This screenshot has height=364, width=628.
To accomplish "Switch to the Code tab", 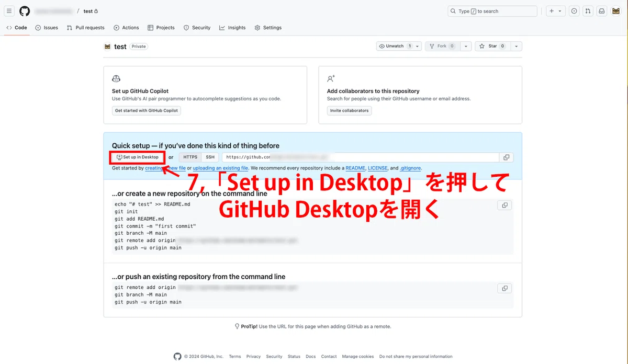I will point(17,28).
